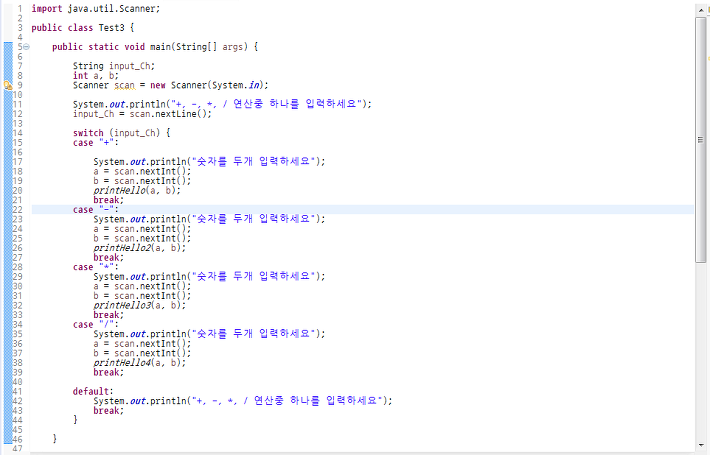Click the scrollbar down arrow
The width and height of the screenshot is (710, 455).
click(701, 445)
